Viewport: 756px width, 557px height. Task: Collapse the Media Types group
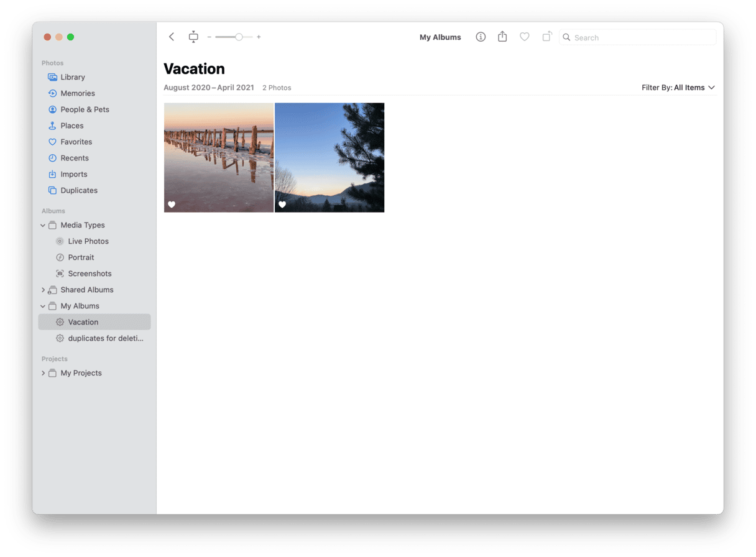coord(43,226)
